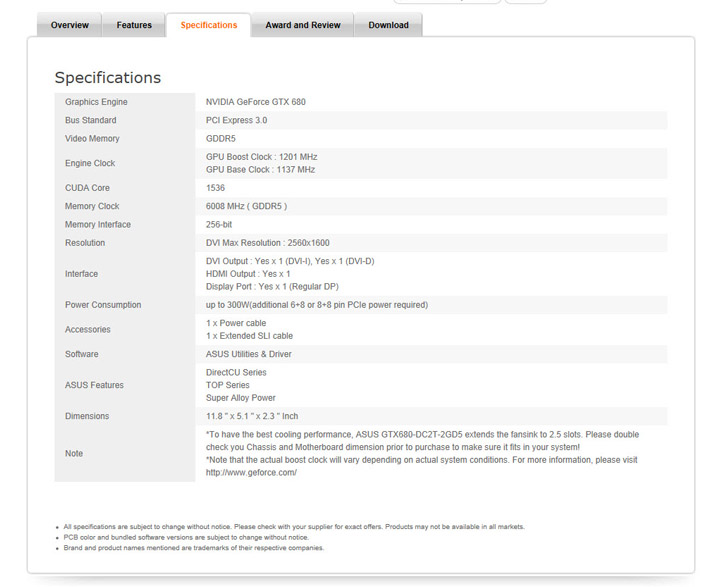
Task: Select the Memory Interface label
Action: 98,225
